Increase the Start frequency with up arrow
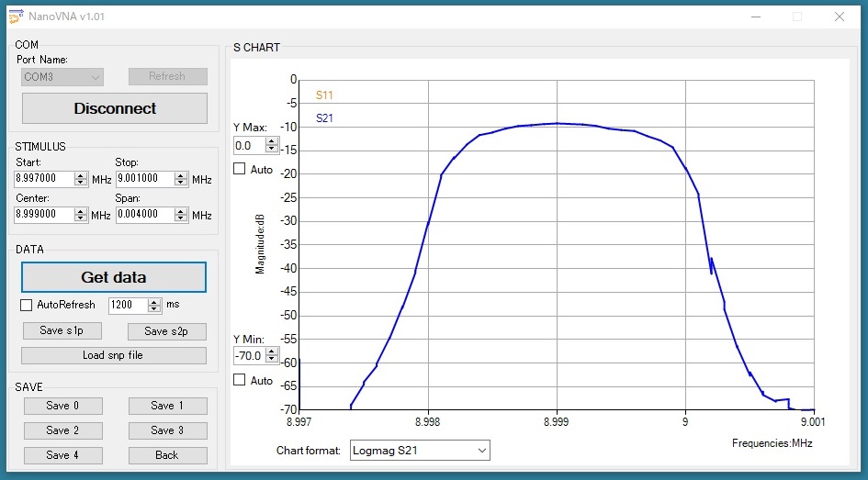Screen dimensions: 868x480 [81, 175]
